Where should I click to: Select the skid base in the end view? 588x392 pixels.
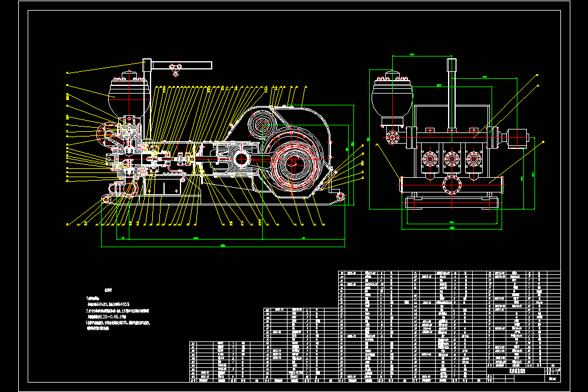(x=452, y=202)
